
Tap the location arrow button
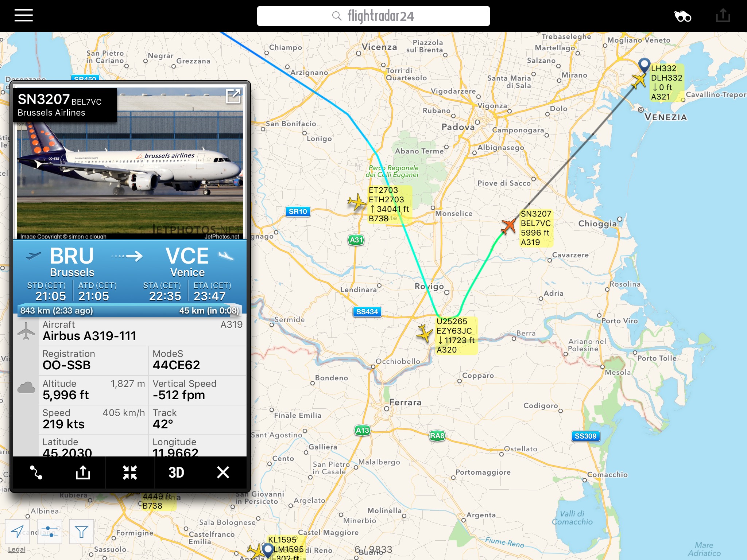(17, 531)
